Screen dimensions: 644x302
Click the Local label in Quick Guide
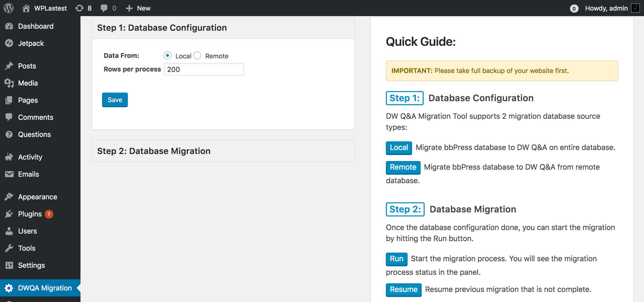tap(399, 148)
